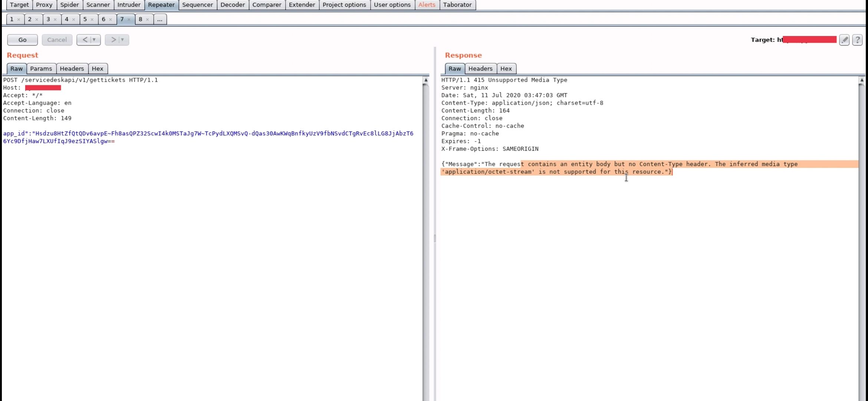The width and height of the screenshot is (868, 401).
Task: Click inside the request body app_id text
Action: [208, 134]
